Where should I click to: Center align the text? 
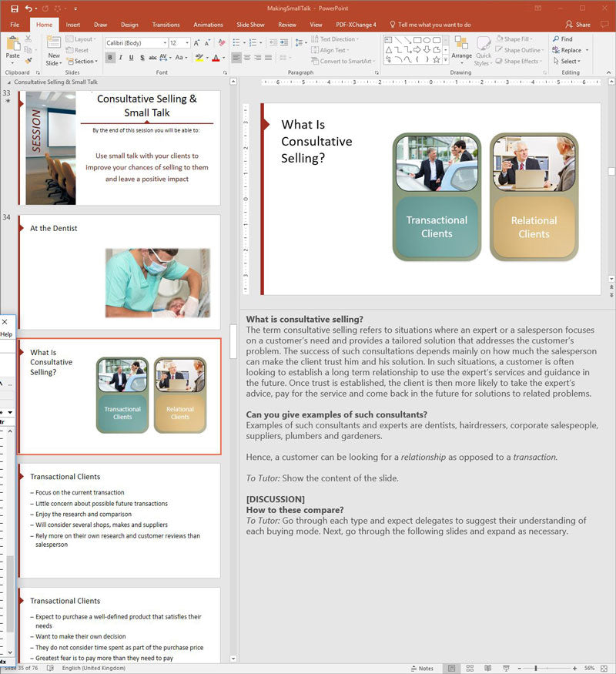[247, 58]
